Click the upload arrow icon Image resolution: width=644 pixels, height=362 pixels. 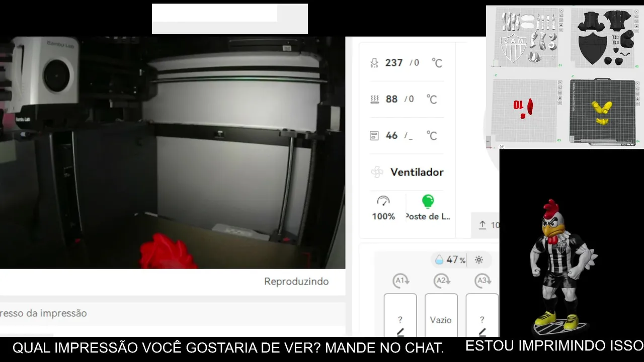(482, 225)
